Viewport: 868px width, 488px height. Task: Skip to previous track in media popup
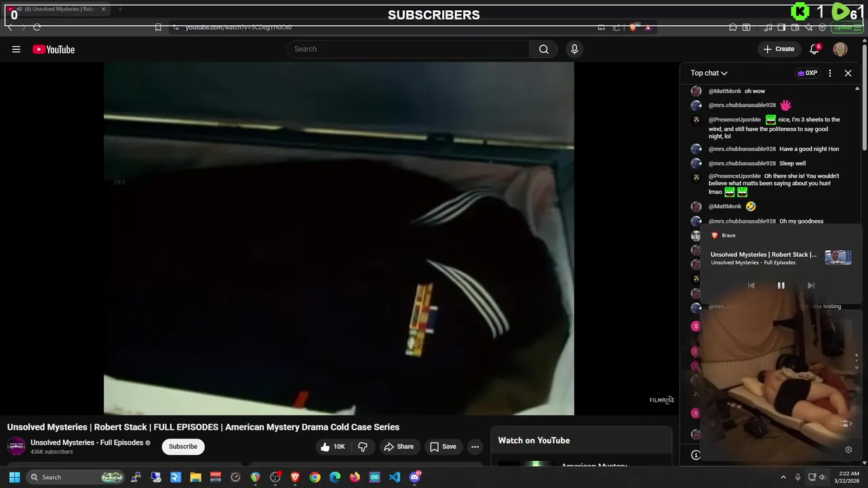coord(751,285)
